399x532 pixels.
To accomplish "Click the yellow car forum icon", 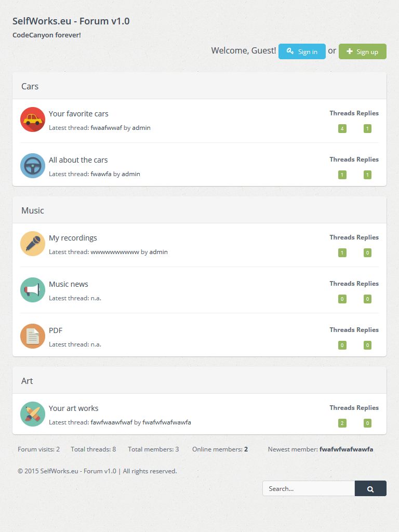I will 33,119.
